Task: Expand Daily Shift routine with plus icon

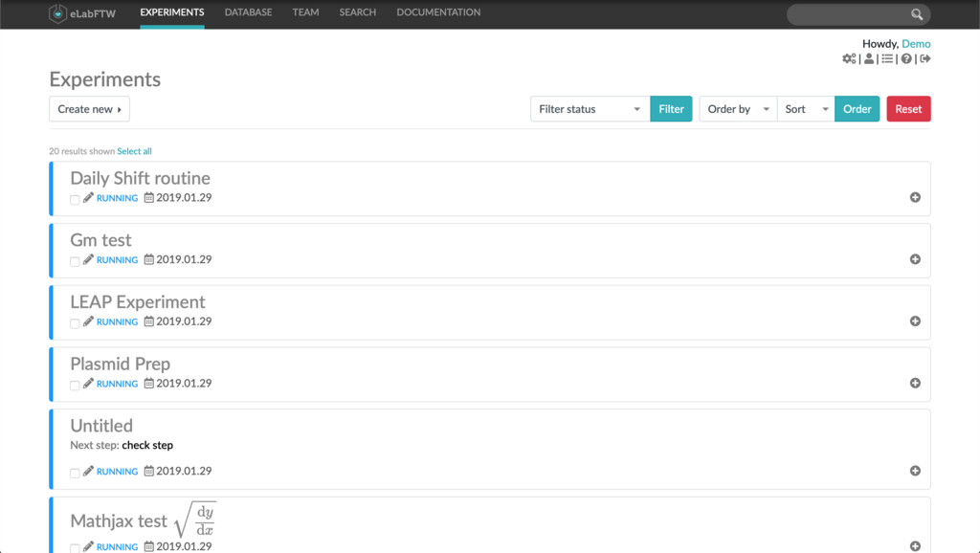Action: coord(915,197)
